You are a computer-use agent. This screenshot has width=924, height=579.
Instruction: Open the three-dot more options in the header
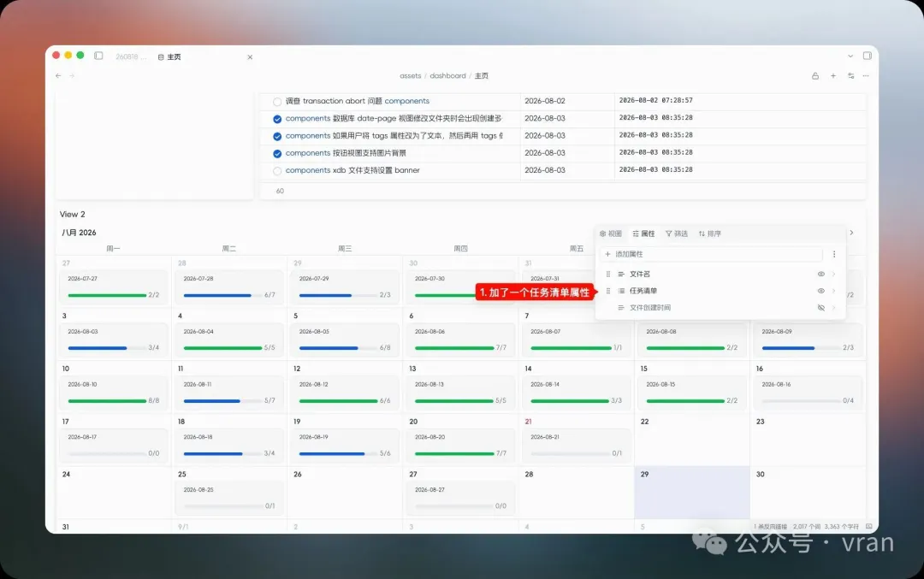point(866,75)
